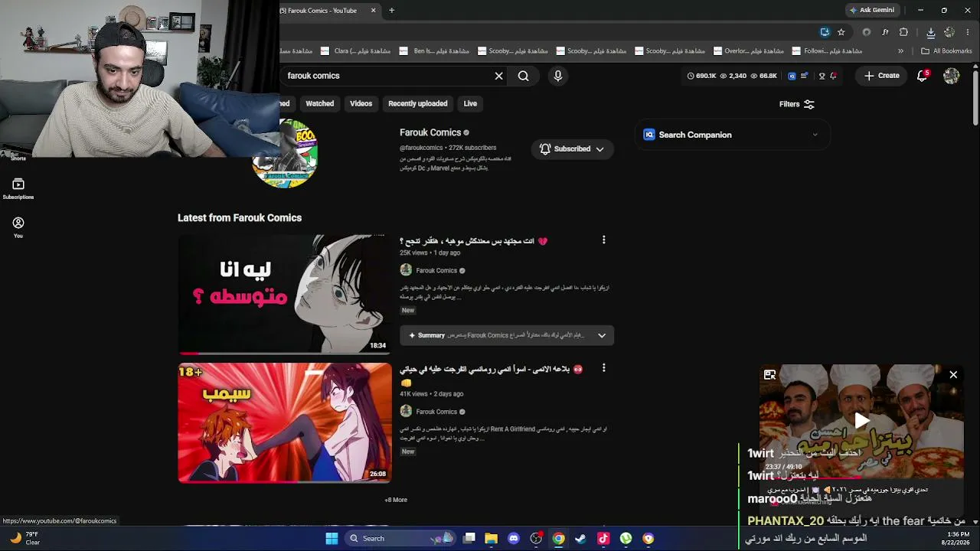Click the Ask Gemini button
Image resolution: width=980 pixels, height=551 pixels.
tap(871, 10)
